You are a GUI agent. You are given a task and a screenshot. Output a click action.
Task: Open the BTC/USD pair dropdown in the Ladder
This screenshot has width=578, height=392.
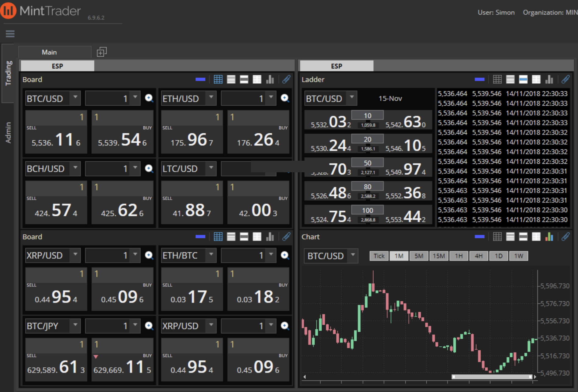click(x=352, y=98)
